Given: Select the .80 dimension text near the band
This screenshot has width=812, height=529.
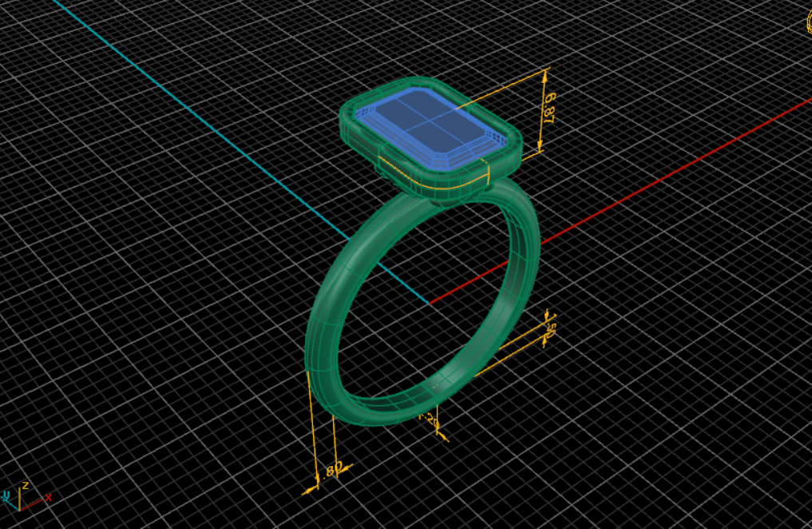Looking at the screenshot, I should [x=333, y=469].
